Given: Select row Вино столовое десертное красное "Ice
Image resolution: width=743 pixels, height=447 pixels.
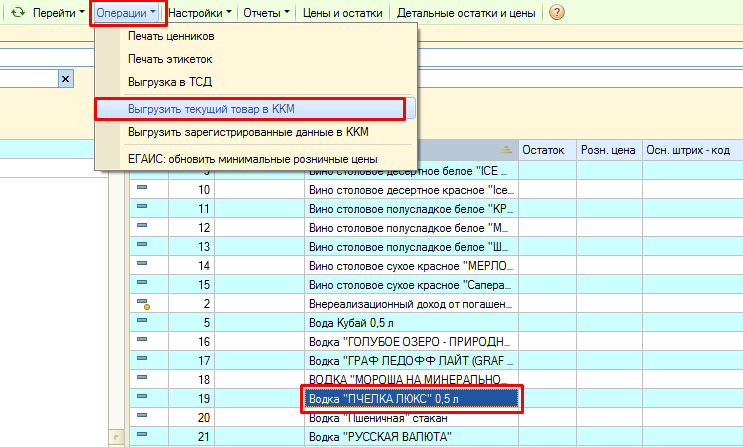Looking at the screenshot, I should (x=411, y=190).
